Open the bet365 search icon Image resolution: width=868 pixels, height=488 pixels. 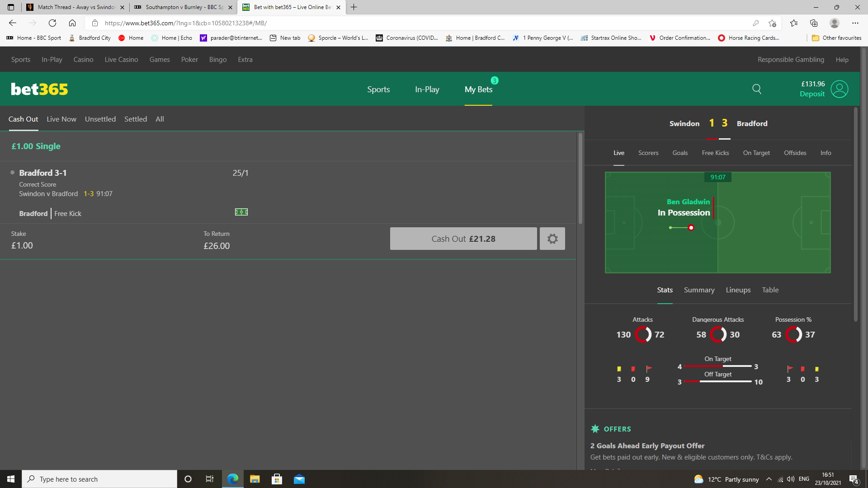(x=757, y=89)
